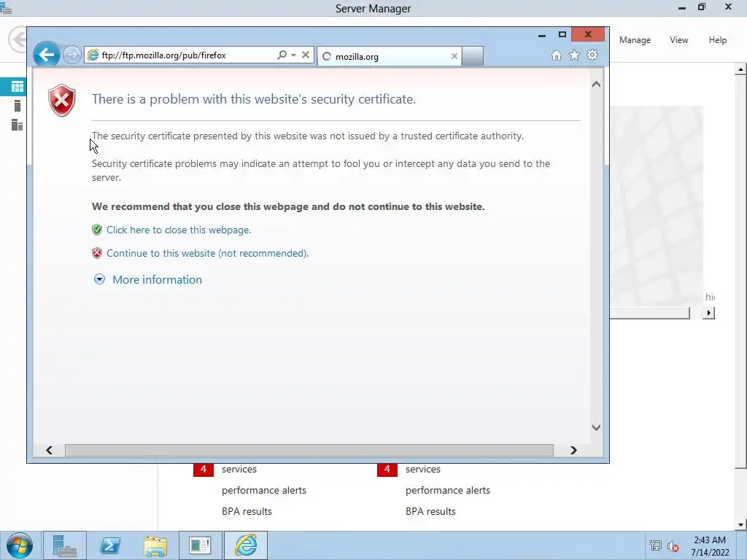Open the browser Home page icon

(556, 55)
